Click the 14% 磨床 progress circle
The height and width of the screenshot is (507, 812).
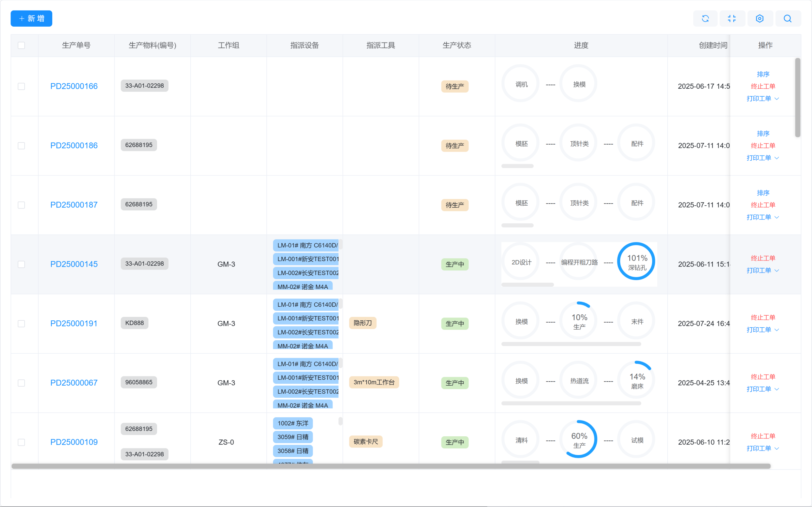tap(637, 381)
